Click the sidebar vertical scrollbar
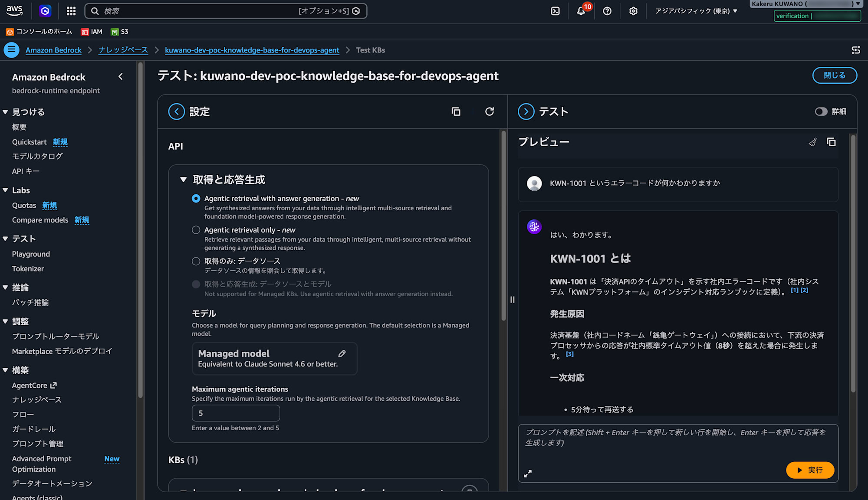This screenshot has width=868, height=500. click(x=140, y=230)
